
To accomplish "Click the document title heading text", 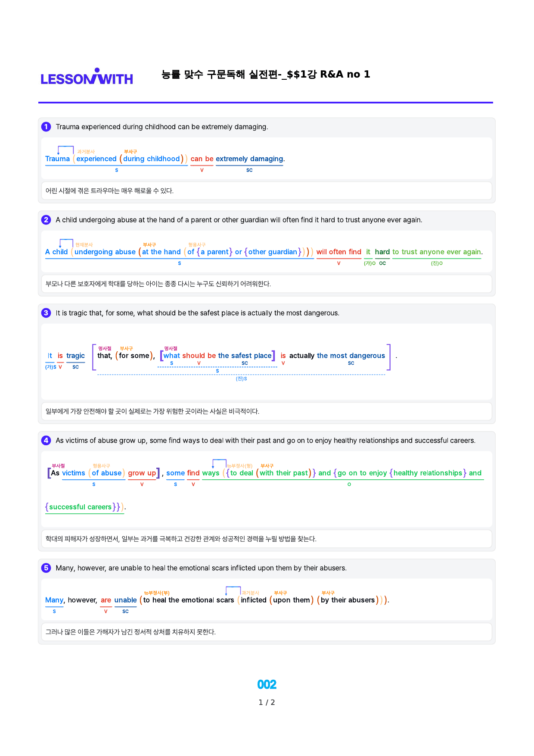I will pyautogui.click(x=266, y=75).
